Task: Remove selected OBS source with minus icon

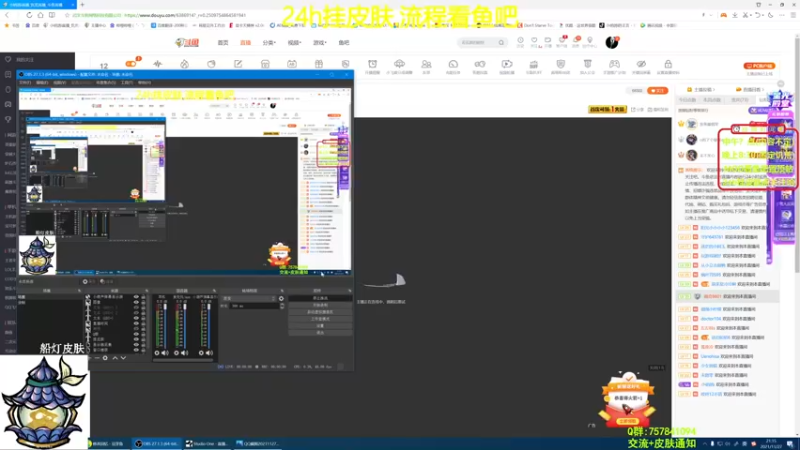Action: (x=97, y=358)
